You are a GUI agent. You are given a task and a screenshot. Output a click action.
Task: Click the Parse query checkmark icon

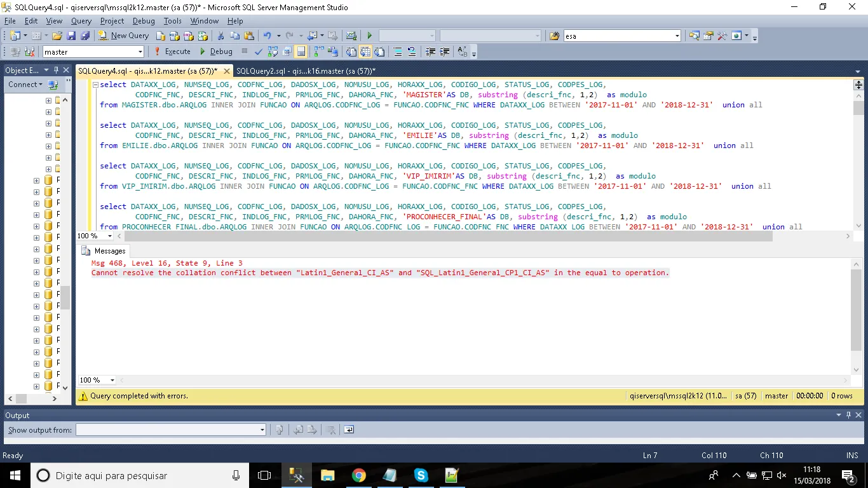[258, 51]
